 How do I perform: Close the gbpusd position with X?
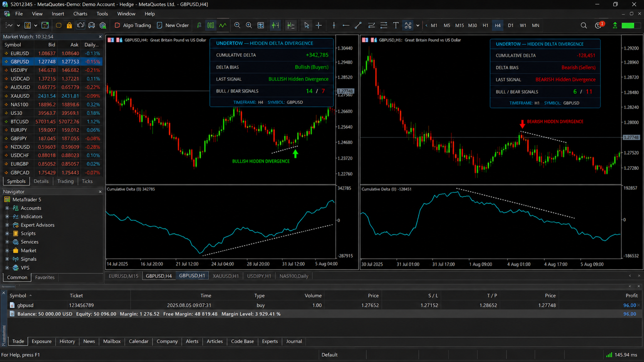(639, 305)
